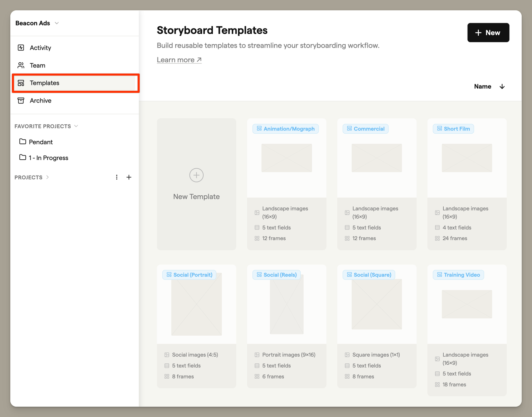Click the plus circle in New Template card

(196, 175)
